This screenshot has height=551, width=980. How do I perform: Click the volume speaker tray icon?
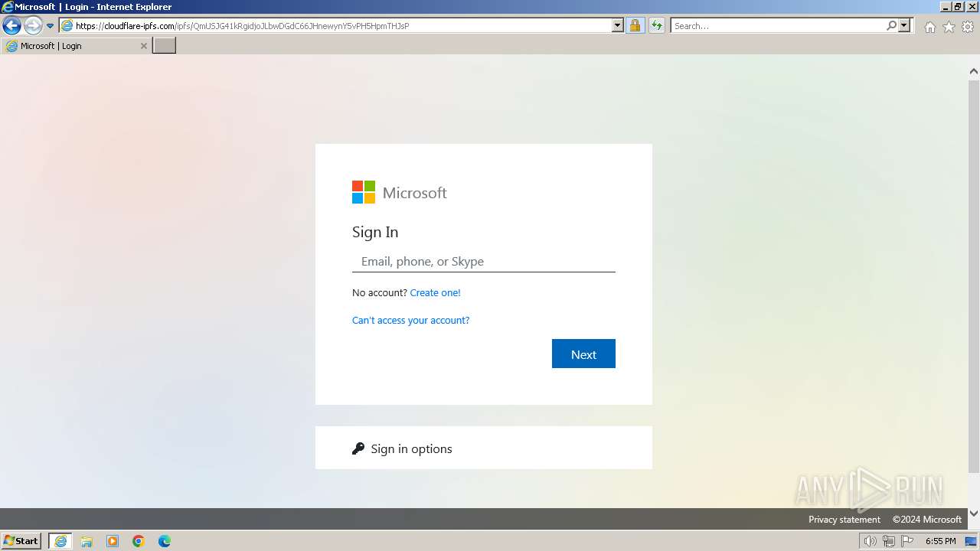(x=870, y=541)
